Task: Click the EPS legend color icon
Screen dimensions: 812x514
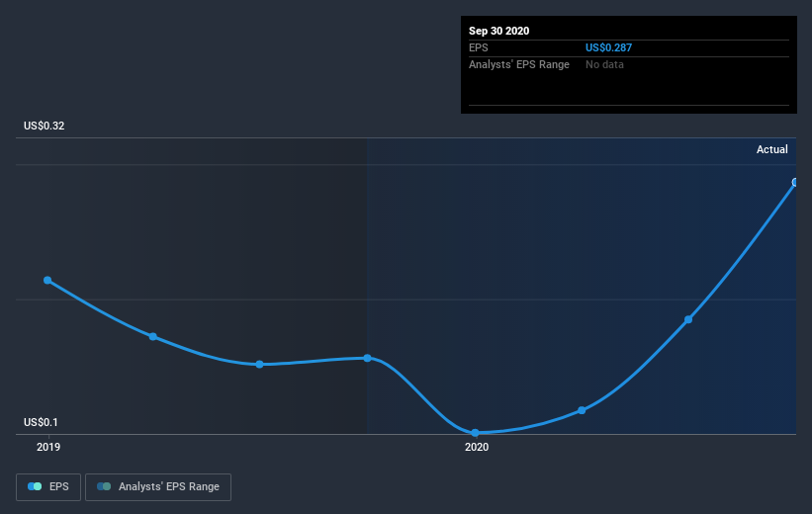Action: pyautogui.click(x=35, y=486)
